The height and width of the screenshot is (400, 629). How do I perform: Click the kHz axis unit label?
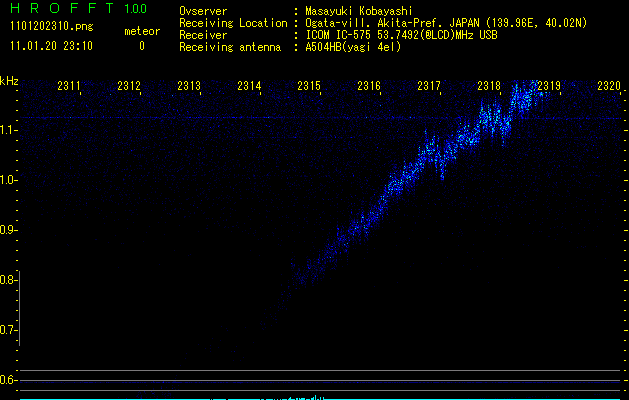[9, 81]
